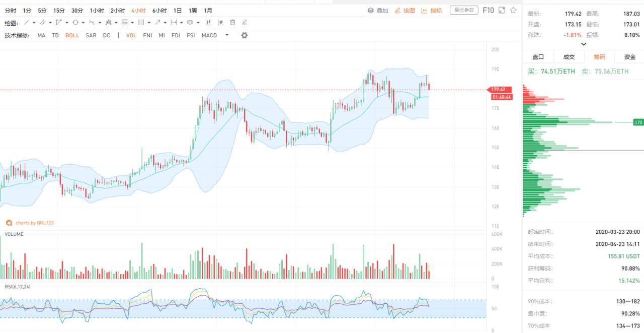Click the 最优参数 button
Screen dimensions: 644x333
pyautogui.click(x=463, y=10)
